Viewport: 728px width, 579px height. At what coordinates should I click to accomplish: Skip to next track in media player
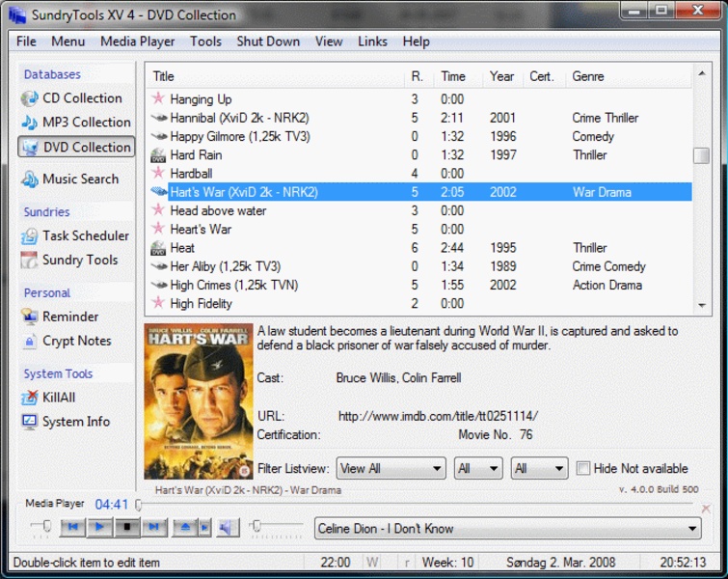(x=153, y=527)
